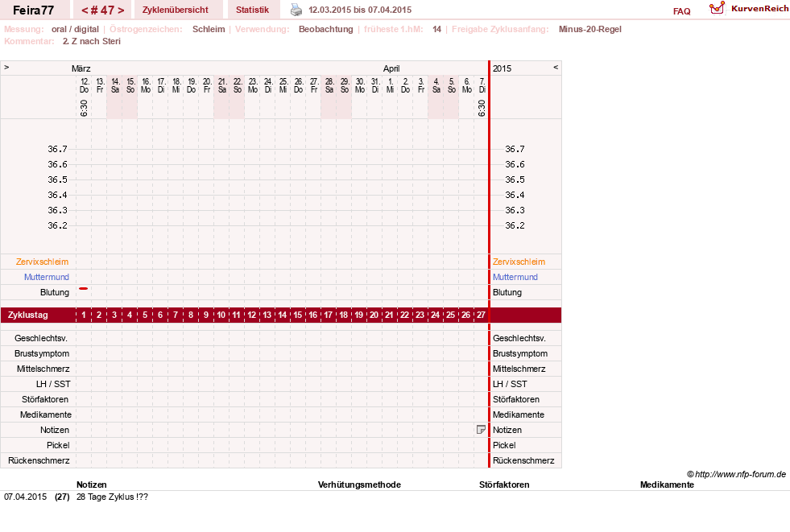
Task: Click the 6:30 time on April 7
Action: 481,108
